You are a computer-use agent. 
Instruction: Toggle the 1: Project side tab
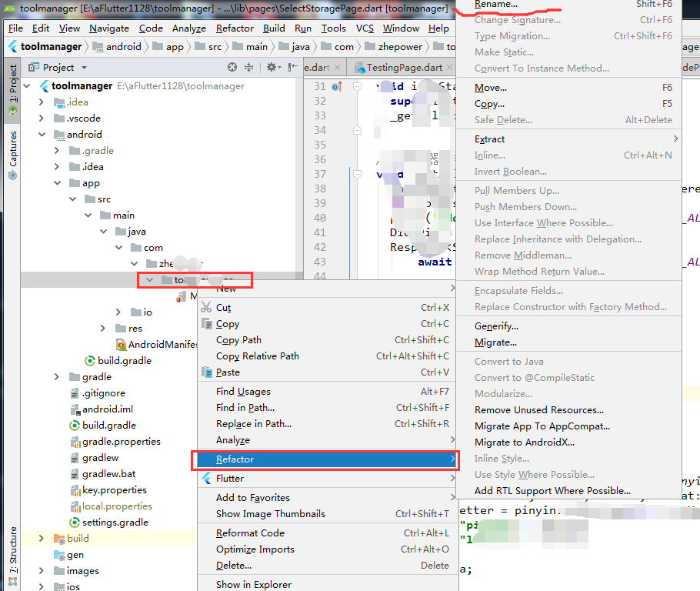tap(13, 90)
